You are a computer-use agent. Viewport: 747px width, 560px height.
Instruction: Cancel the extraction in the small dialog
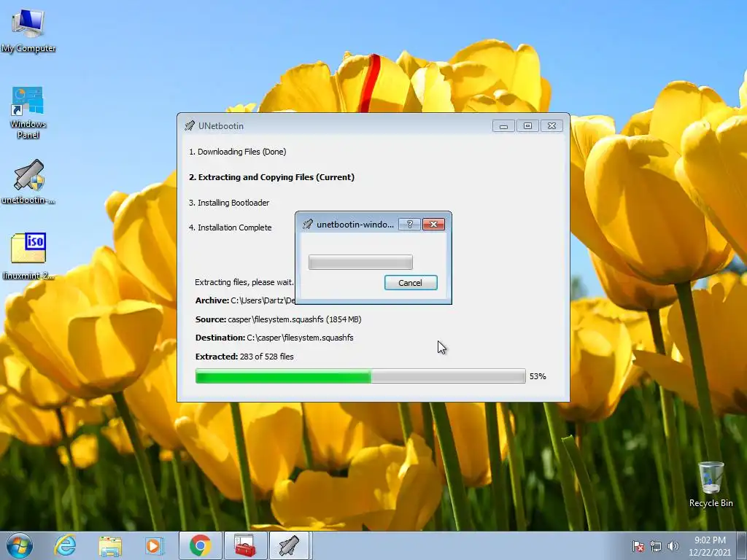411,283
